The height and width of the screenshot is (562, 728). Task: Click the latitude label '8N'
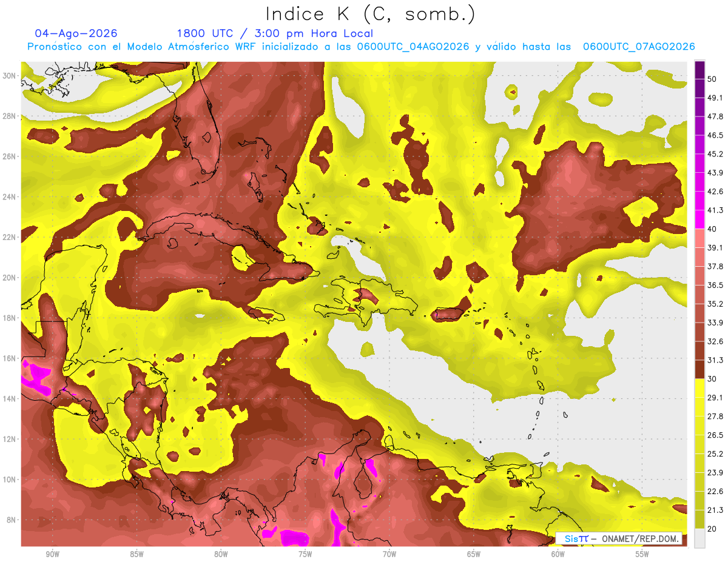(x=12, y=520)
